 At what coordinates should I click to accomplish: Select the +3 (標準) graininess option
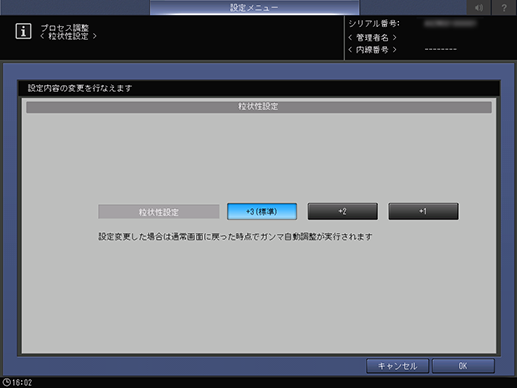pyautogui.click(x=262, y=211)
